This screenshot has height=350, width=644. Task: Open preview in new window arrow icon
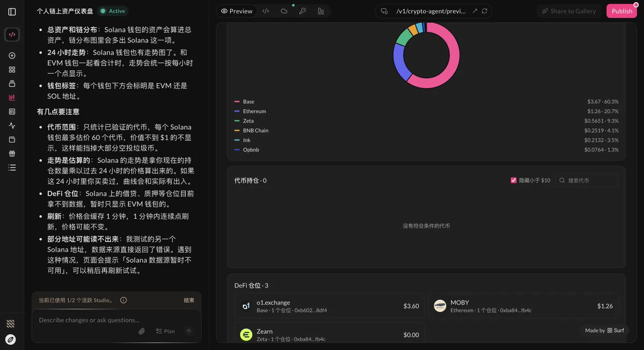(x=475, y=11)
